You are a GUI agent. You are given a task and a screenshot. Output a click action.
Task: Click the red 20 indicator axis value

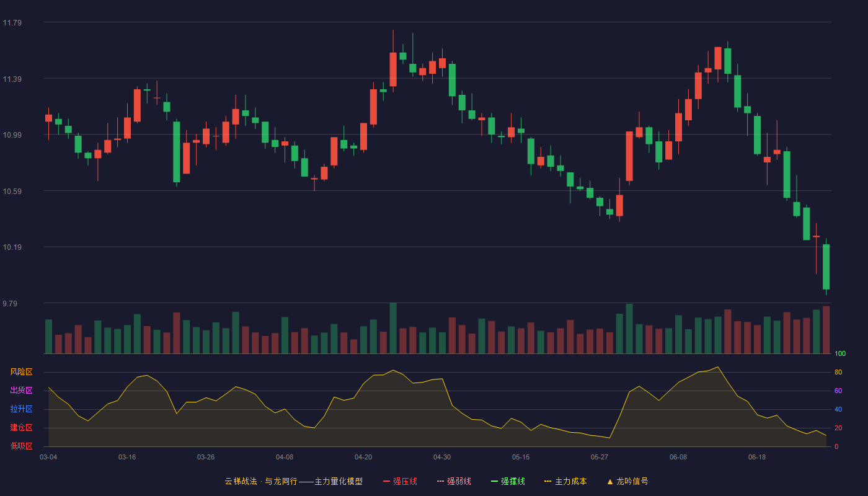[x=838, y=428]
